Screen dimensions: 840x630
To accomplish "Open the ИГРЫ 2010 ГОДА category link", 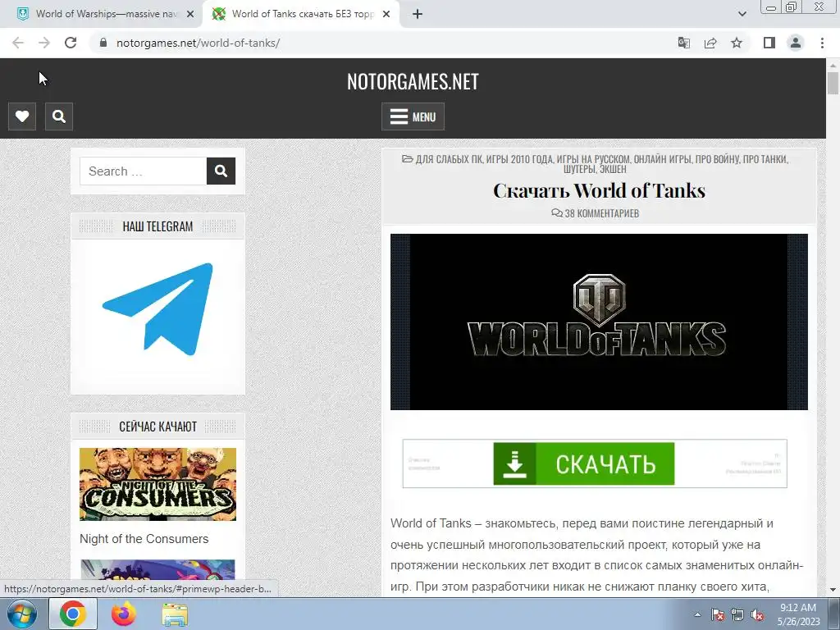I will click(x=519, y=159).
